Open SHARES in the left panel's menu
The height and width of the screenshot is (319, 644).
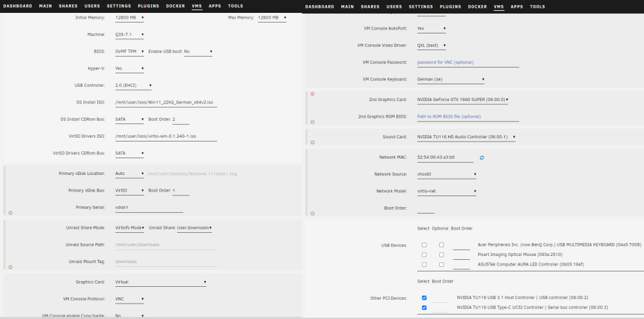(68, 6)
